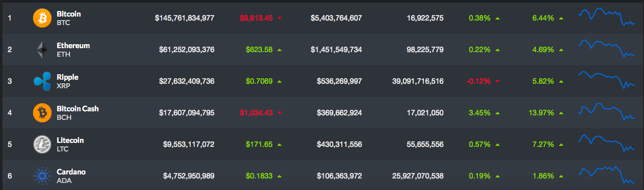This screenshot has width=644, height=190.
Task: Click the Cardano dotted logo icon
Action: [42, 176]
